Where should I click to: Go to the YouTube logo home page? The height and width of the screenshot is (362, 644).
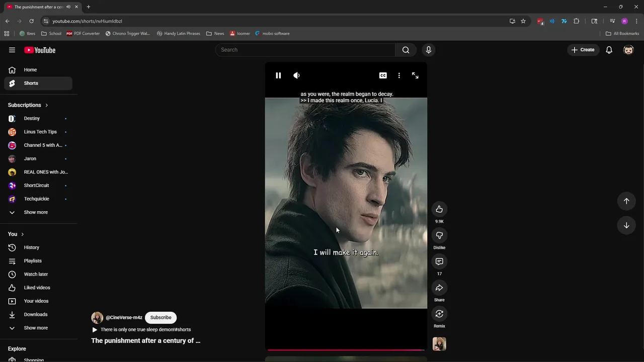pyautogui.click(x=40, y=50)
